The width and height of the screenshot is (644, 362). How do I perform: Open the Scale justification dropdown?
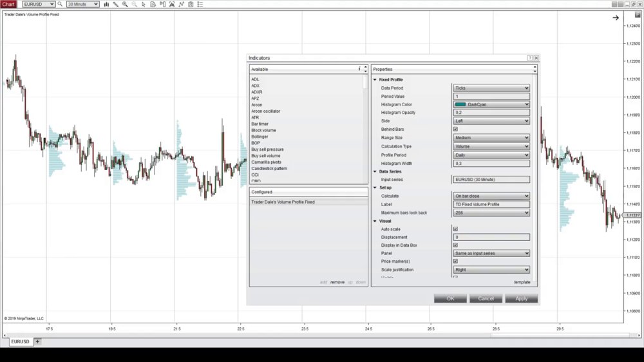[x=491, y=269]
